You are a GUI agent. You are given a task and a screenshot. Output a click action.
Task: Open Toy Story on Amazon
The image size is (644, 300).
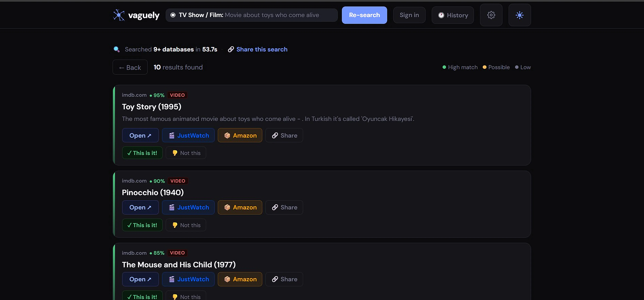240,135
